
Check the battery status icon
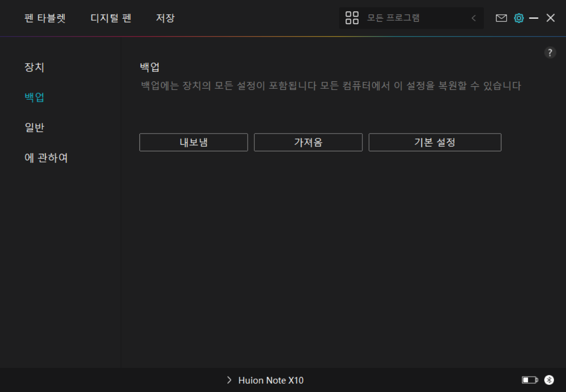529,380
